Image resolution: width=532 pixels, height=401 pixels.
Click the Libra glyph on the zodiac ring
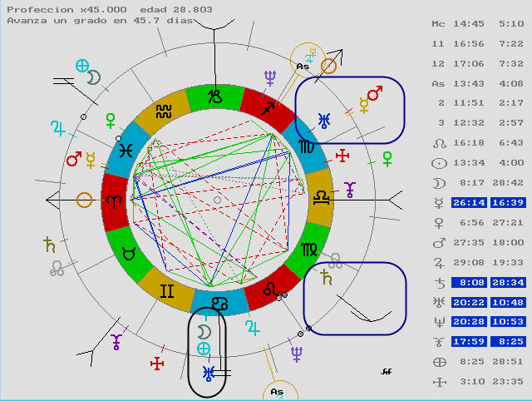pos(319,200)
